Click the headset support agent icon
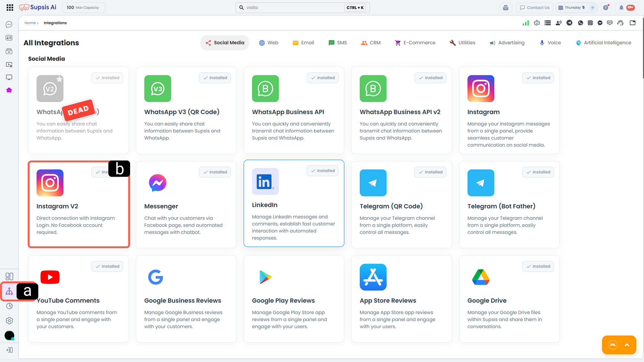Viewport: 644px width, 362px height. (x=620, y=23)
